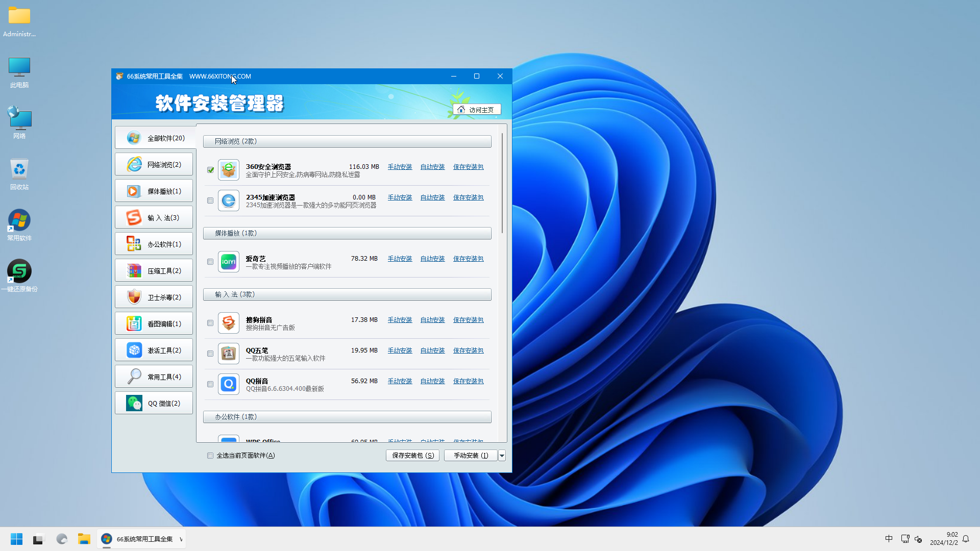Viewport: 980px width, 551px height.
Task: Click 66系统常用工具全集 taskbar button
Action: tap(141, 539)
